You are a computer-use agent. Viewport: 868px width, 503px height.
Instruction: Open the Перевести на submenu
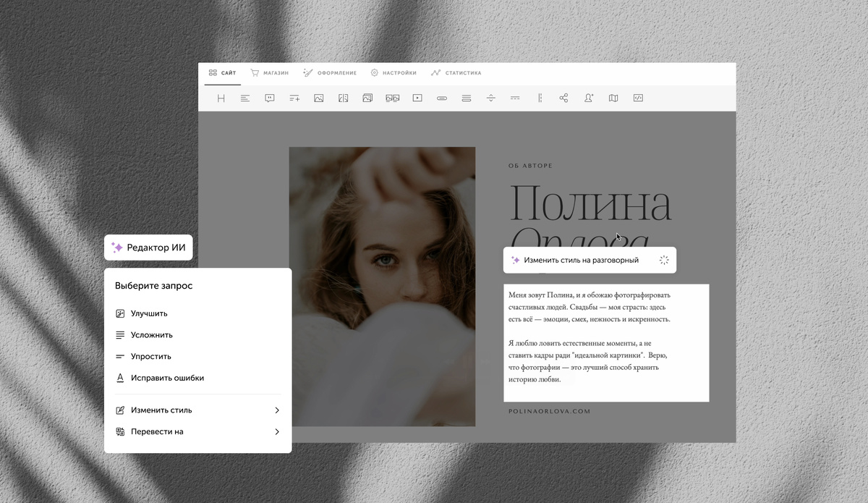(x=197, y=431)
